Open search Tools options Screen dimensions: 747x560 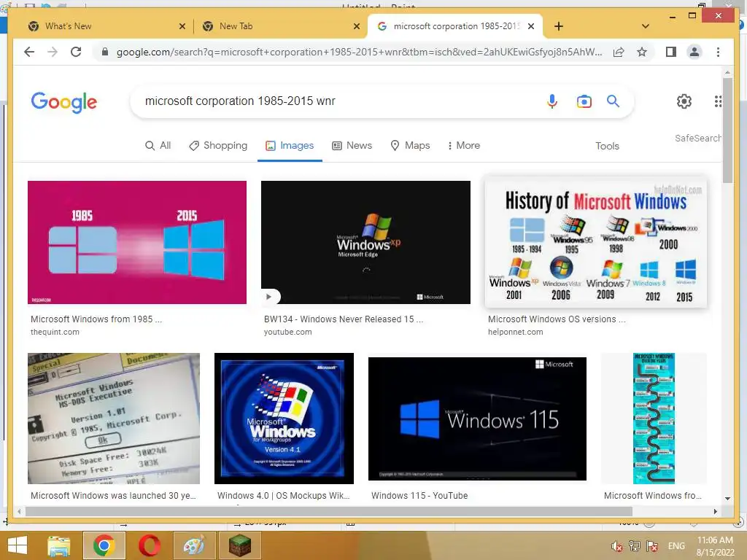[x=607, y=146]
